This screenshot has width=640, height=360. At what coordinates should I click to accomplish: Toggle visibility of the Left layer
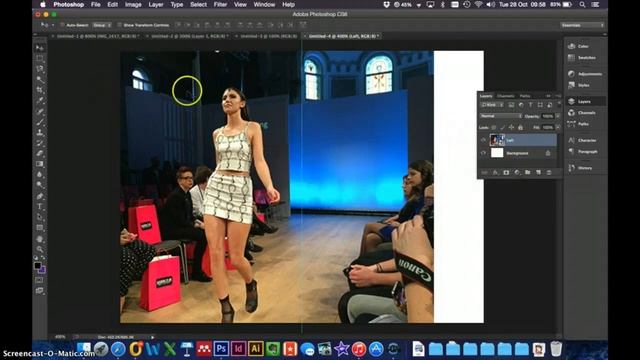(x=483, y=140)
